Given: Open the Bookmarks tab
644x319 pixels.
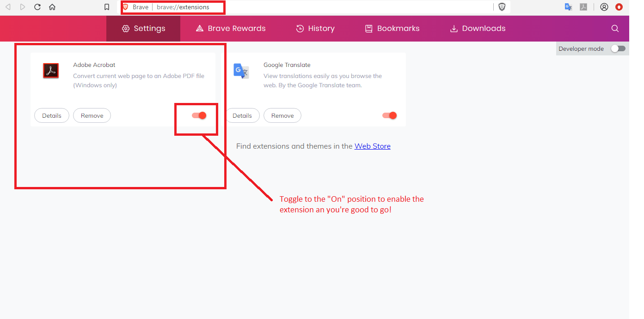Looking at the screenshot, I should 391,28.
